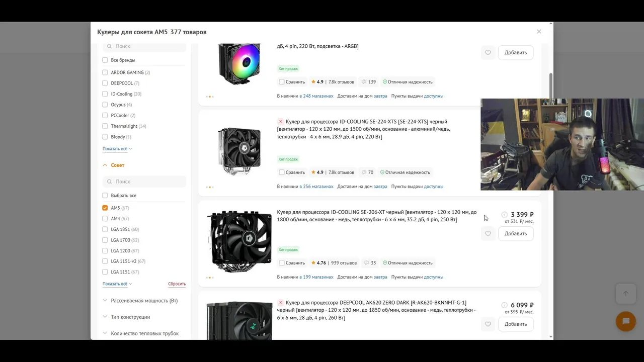Click 7.8k отзывов of SE-224-XTS
The image size is (644, 362).
(x=341, y=172)
